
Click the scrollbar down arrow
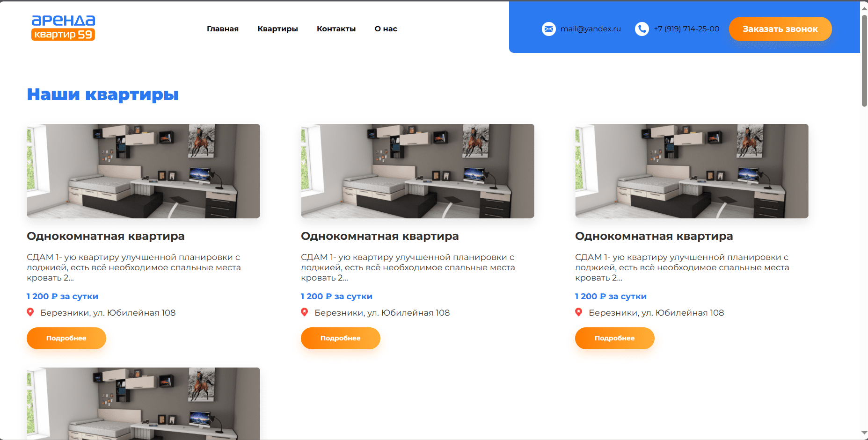click(x=864, y=433)
